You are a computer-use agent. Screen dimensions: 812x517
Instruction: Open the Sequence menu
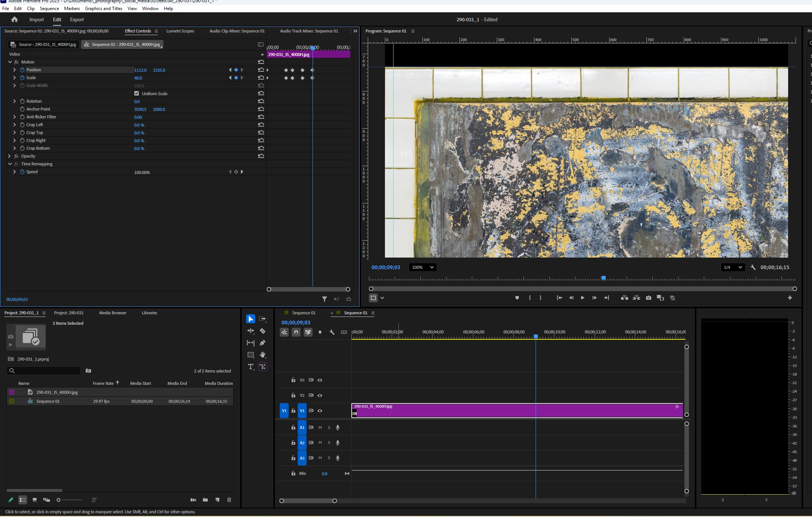(49, 8)
